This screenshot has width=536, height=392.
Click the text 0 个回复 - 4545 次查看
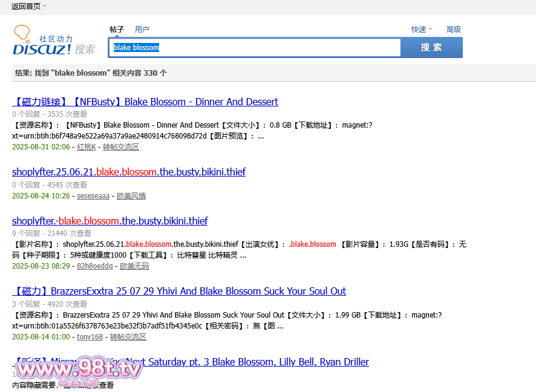[x=50, y=185]
